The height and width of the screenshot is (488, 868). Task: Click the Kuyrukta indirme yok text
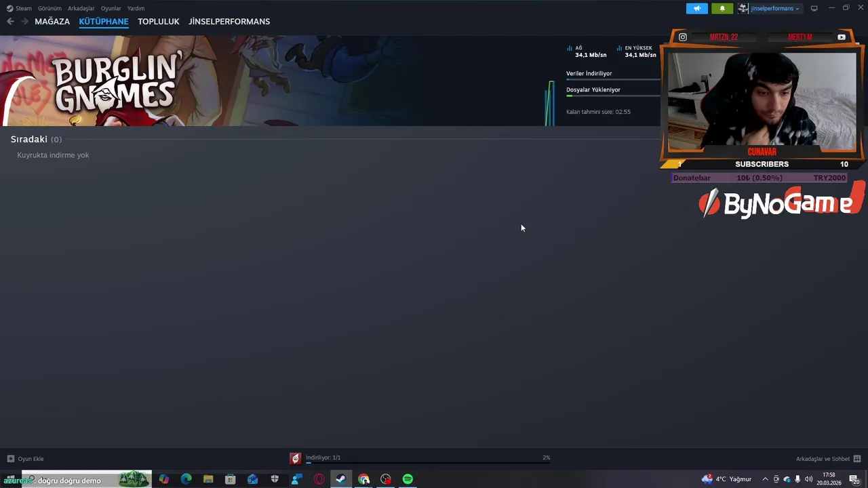53,155
